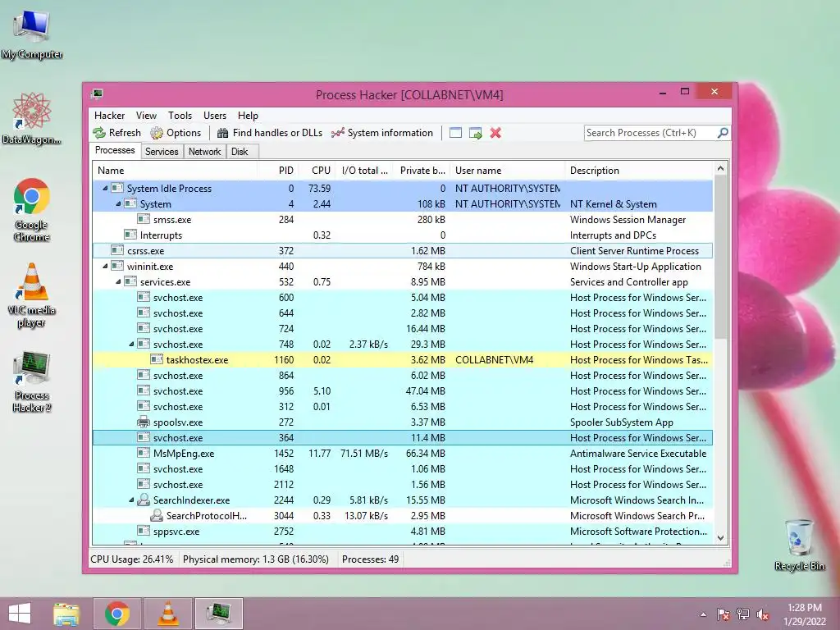Select the smss.exe process row

(x=403, y=220)
